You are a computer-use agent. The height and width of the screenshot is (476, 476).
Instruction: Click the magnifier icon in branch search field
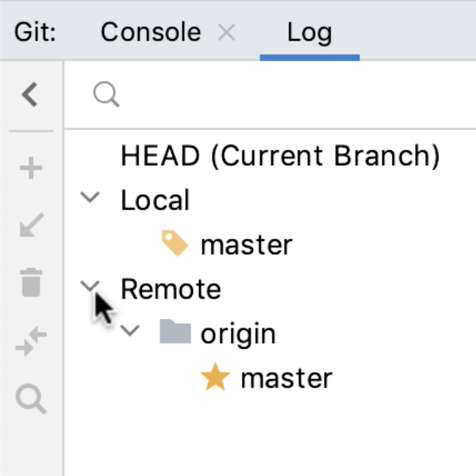click(x=106, y=96)
